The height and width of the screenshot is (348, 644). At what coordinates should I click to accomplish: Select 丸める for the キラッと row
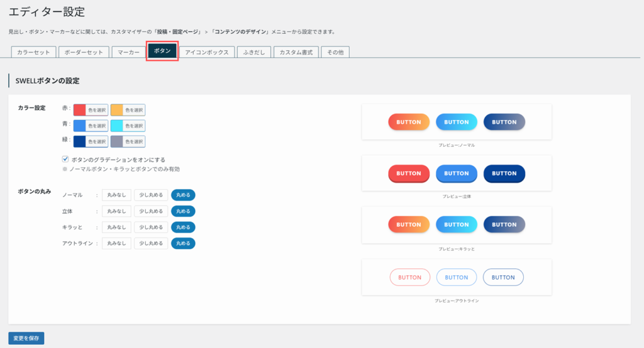click(183, 227)
